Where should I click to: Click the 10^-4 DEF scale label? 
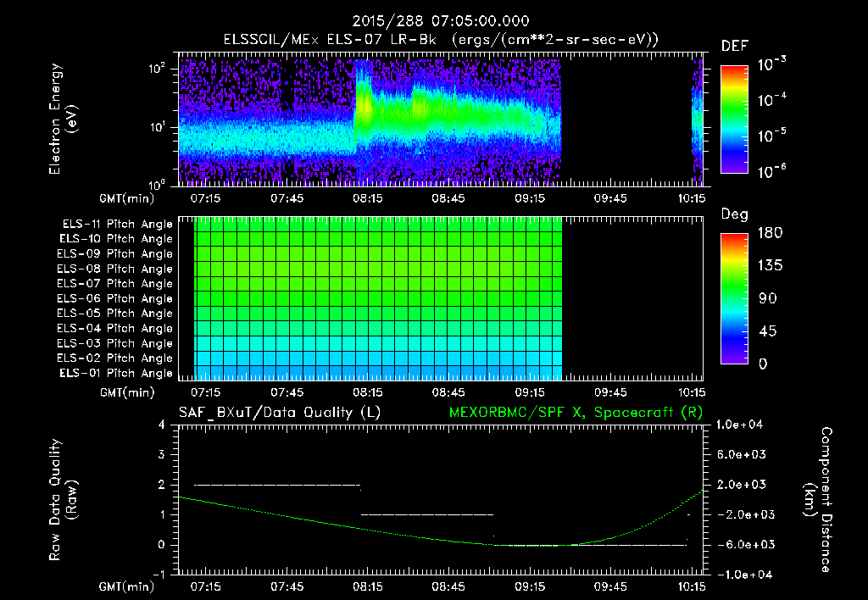click(771, 100)
